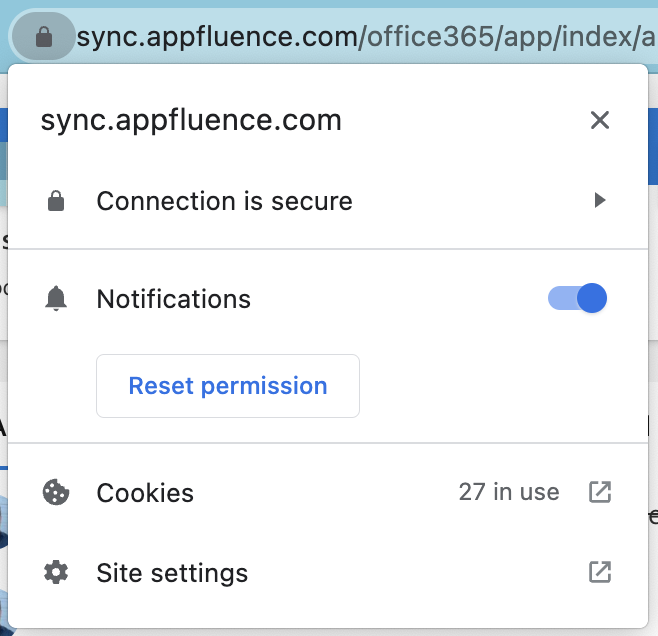Click the lock icon beside Connection is secure
The height and width of the screenshot is (636, 658).
point(56,202)
